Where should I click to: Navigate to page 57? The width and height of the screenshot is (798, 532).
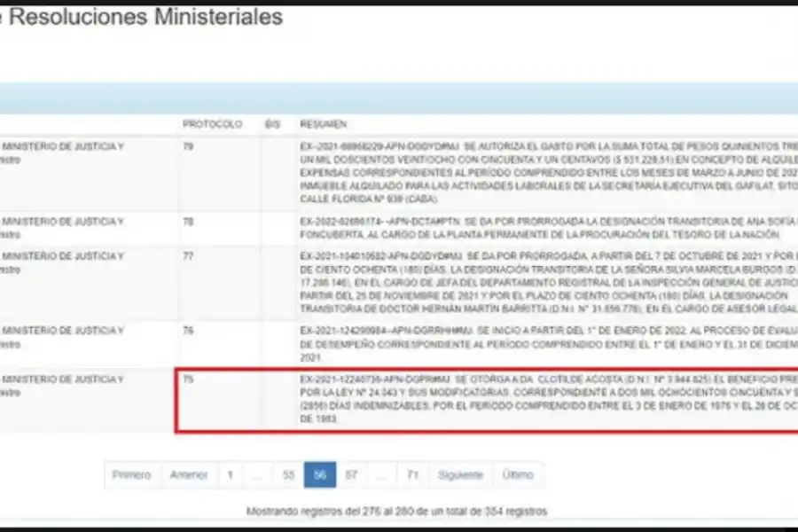tap(353, 474)
